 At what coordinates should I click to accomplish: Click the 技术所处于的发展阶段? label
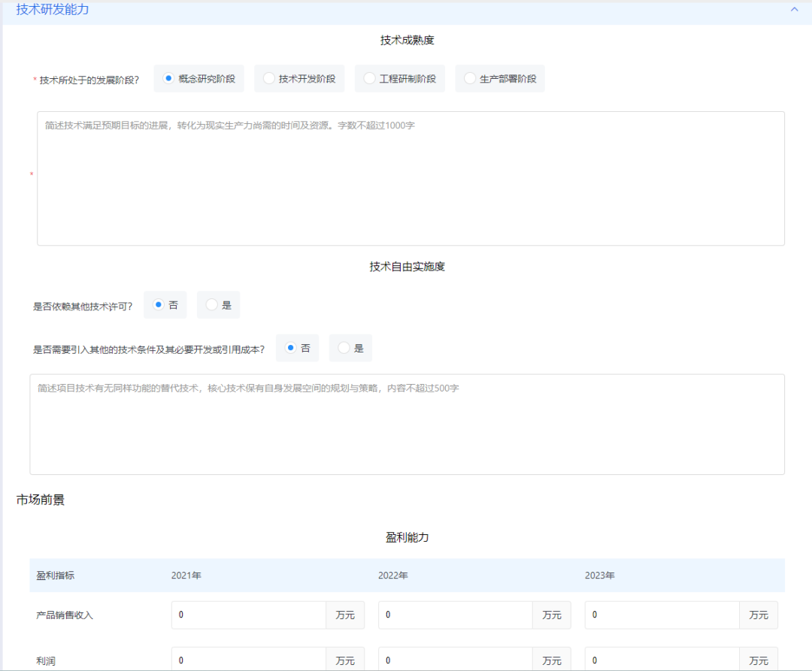tap(89, 80)
